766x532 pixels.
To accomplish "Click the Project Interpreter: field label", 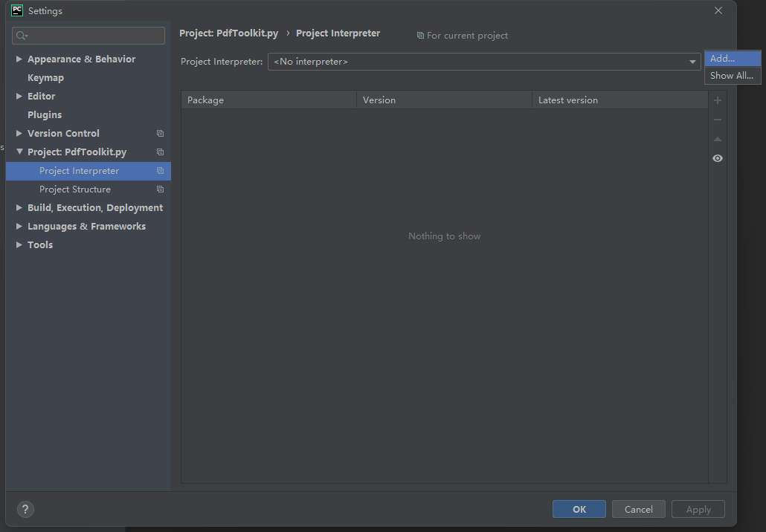I will 222,62.
